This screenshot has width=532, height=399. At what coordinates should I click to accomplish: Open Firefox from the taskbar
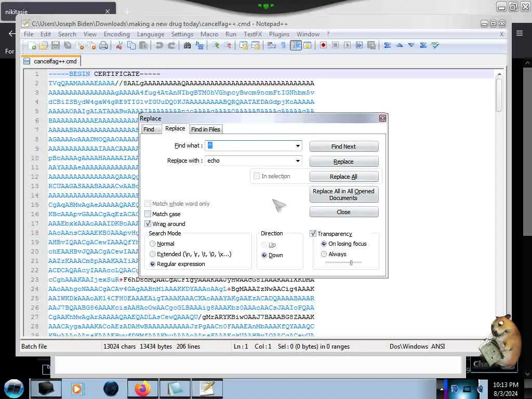tap(142, 389)
